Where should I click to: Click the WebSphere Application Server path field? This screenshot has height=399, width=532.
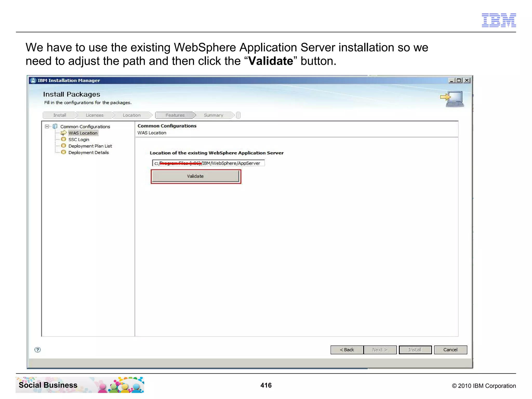(208, 163)
